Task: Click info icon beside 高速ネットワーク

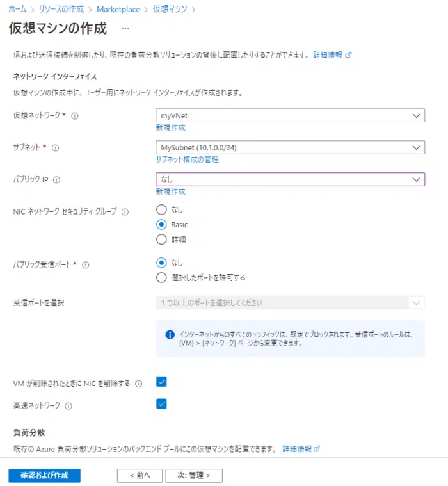Action: tap(68, 405)
